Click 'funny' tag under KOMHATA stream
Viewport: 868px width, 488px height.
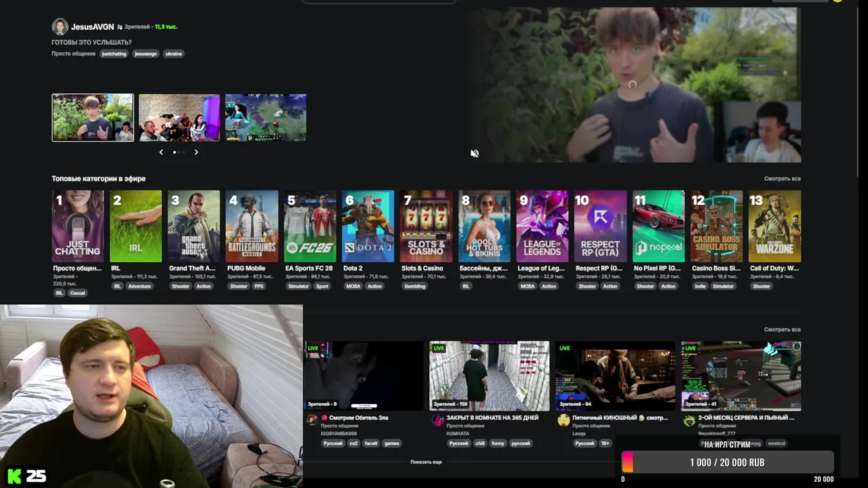[498, 443]
